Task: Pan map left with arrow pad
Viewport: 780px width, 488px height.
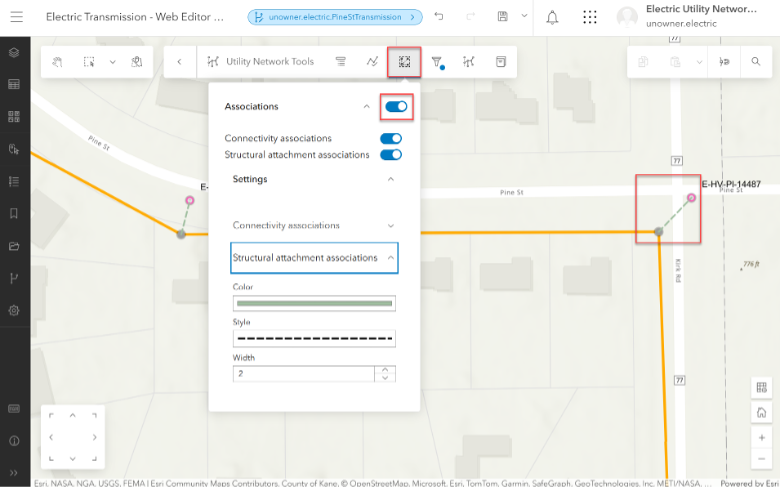Action: click(51, 437)
